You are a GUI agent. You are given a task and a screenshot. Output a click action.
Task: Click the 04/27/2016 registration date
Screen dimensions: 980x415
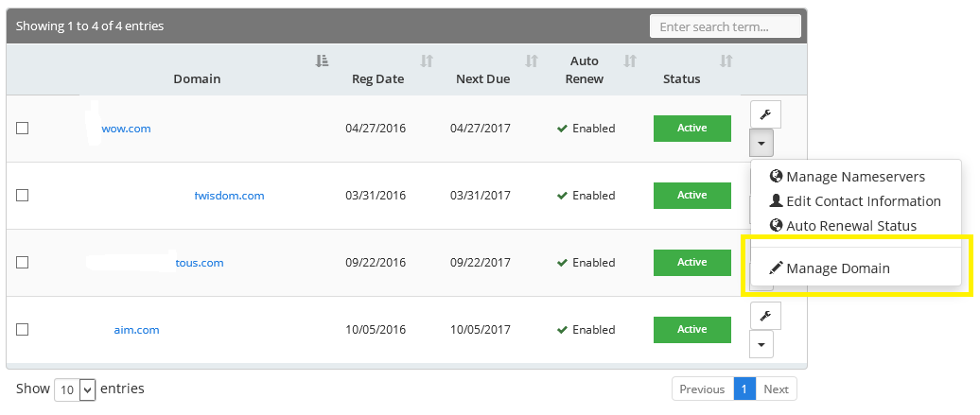tap(376, 129)
